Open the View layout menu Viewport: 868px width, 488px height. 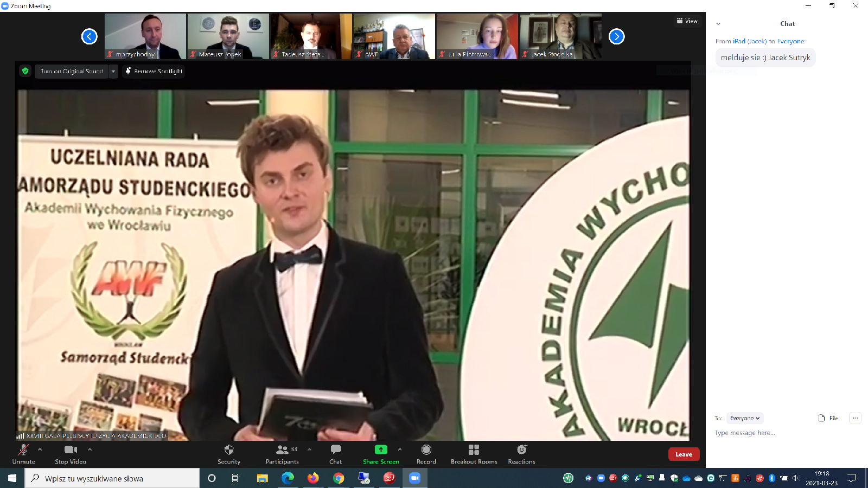point(687,21)
